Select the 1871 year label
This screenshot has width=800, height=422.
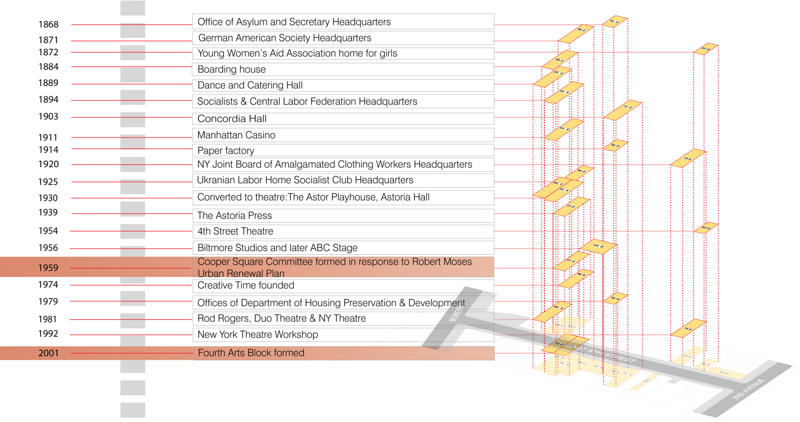[48, 40]
